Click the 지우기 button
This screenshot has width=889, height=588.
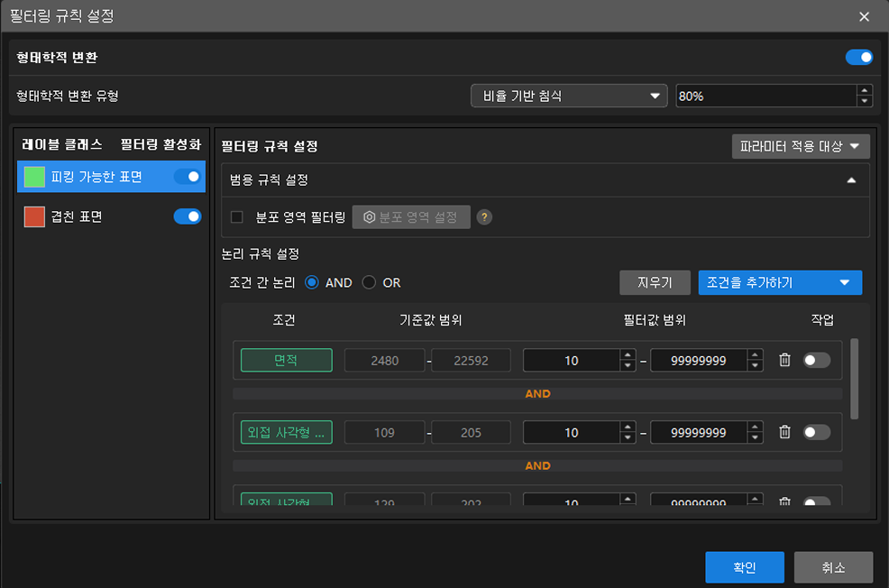[x=655, y=282]
